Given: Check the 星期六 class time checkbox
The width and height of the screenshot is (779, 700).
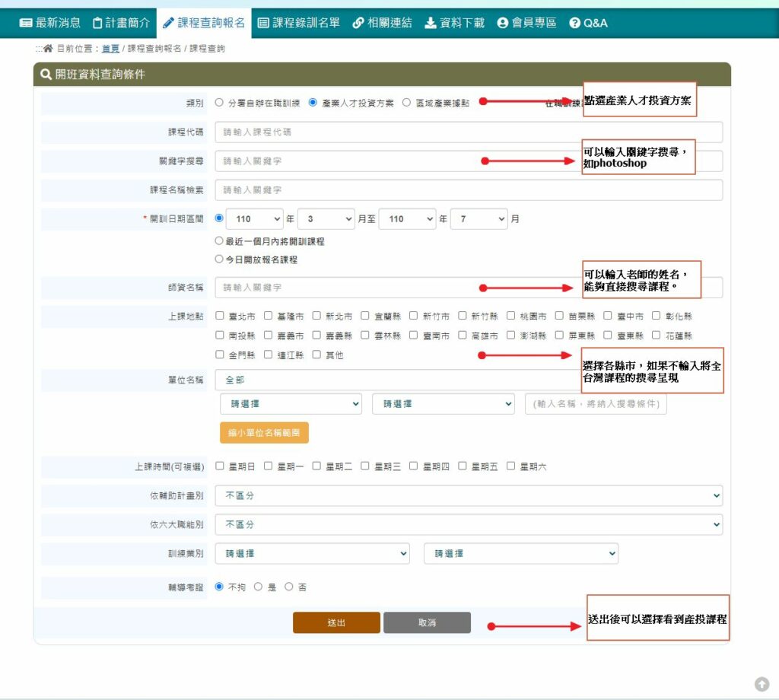Looking at the screenshot, I should 511,466.
